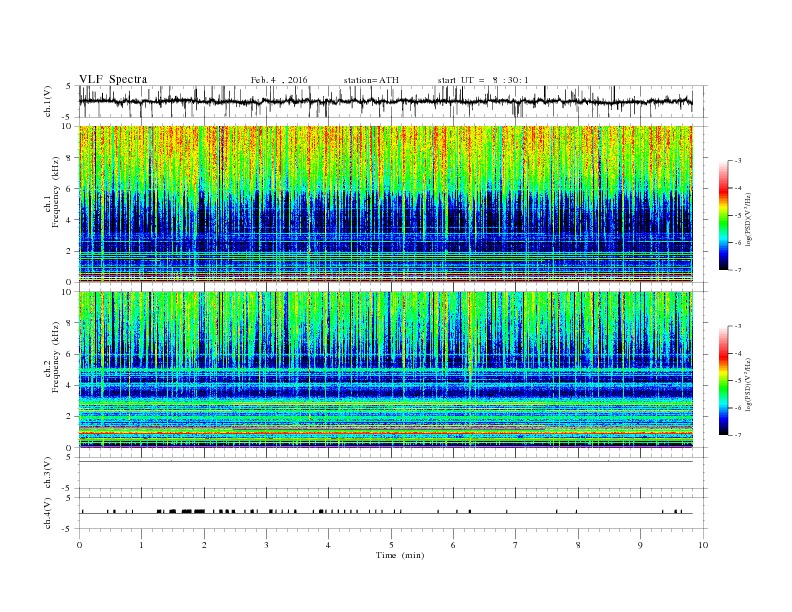Click the "ch.1(V)" waveform axis label
This screenshot has width=792, height=612.
click(x=48, y=101)
